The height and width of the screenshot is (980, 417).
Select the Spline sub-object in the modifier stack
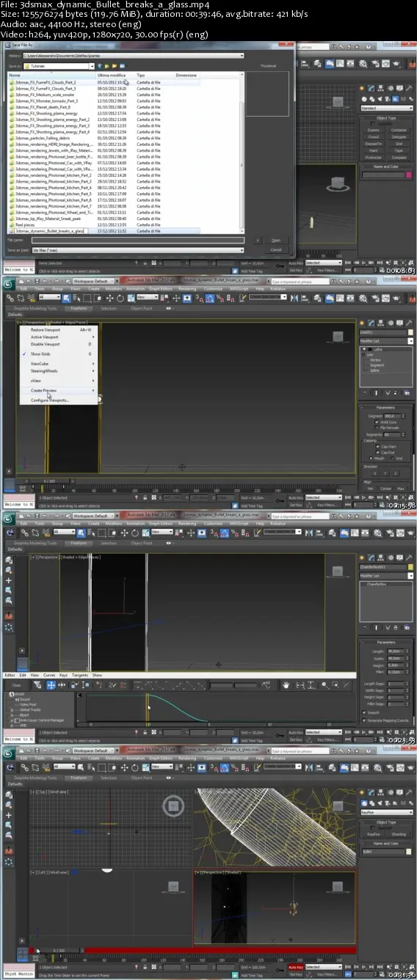(374, 370)
